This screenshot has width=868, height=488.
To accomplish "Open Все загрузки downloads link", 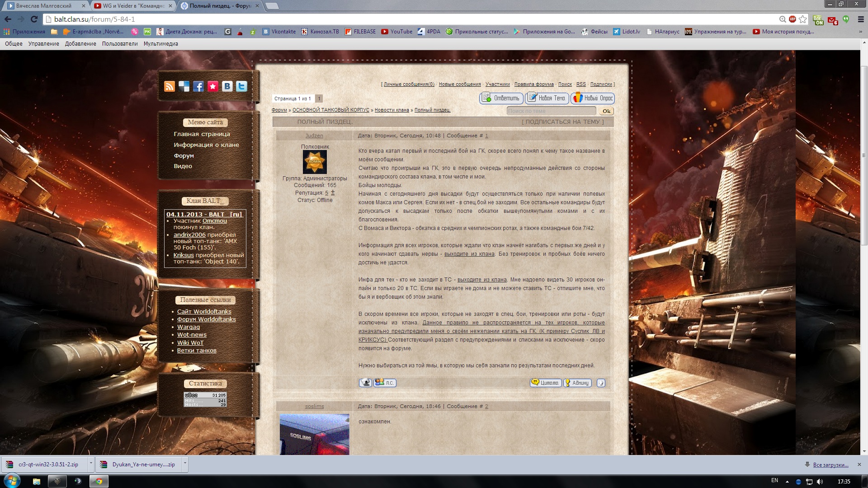I will point(830,465).
